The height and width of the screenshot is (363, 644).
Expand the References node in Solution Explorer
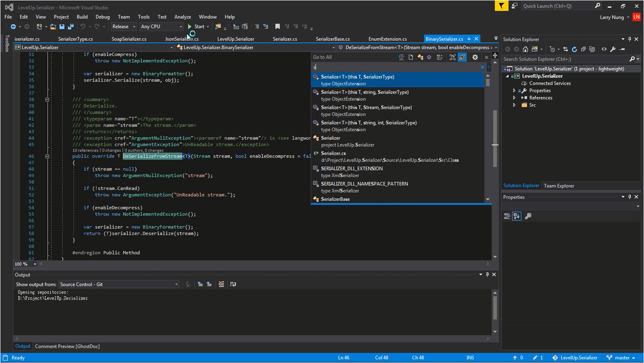(514, 98)
